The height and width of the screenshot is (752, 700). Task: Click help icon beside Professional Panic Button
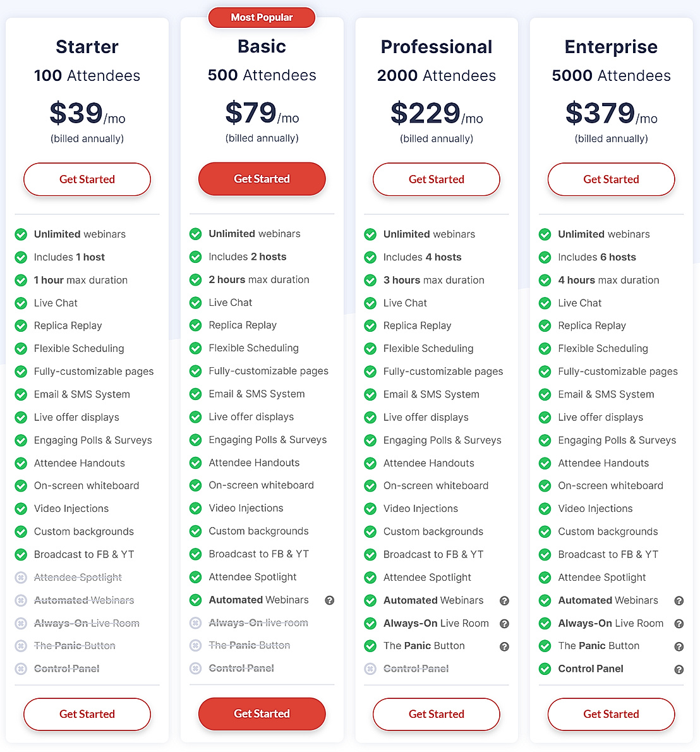pos(504,646)
